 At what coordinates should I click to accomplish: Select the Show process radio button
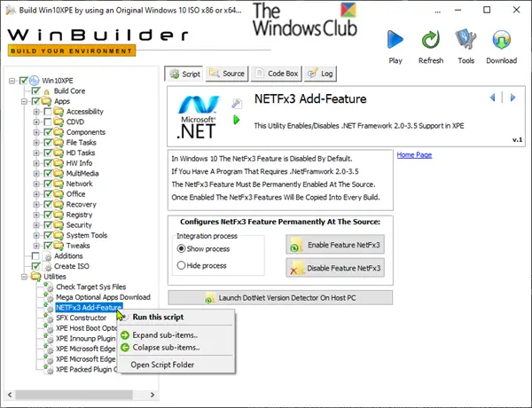coord(181,249)
